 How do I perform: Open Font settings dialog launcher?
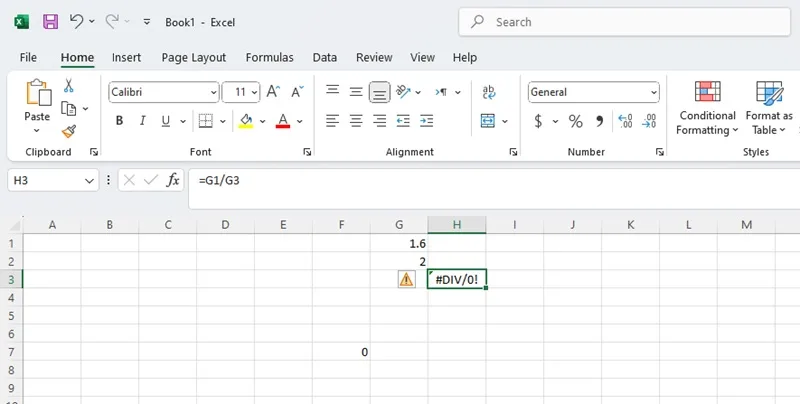pyautogui.click(x=307, y=152)
